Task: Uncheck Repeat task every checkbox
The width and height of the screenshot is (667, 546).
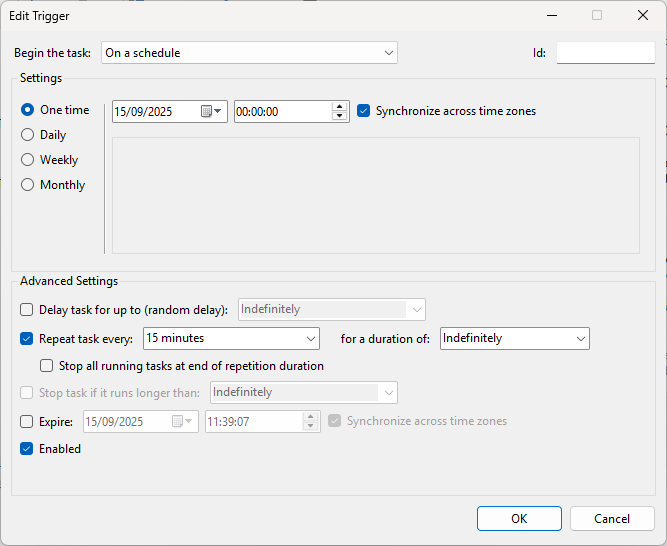Action: coord(26,339)
